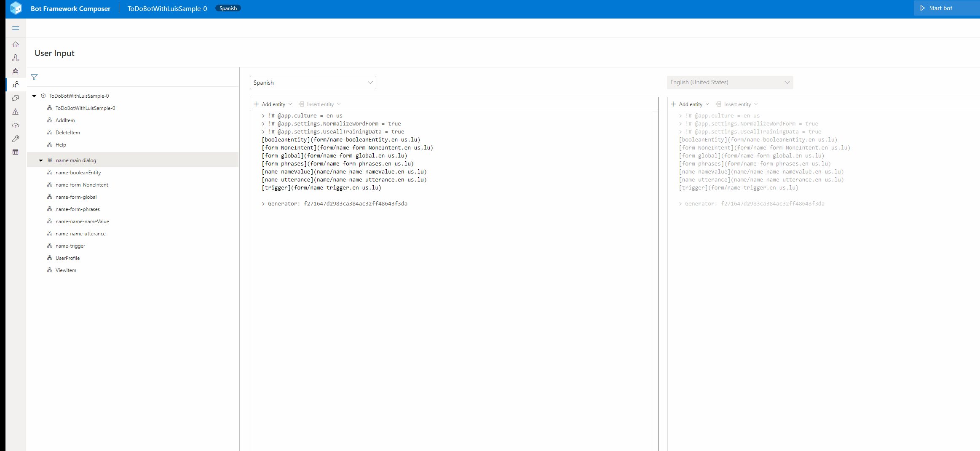Screen dimensions: 980x451
Task: Open Insert entity dropdown in Spanish editor
Action: pos(319,104)
